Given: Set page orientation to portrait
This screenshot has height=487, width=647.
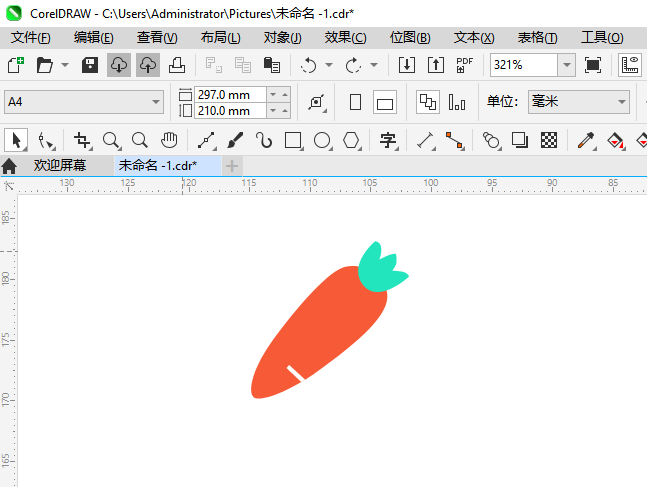Looking at the screenshot, I should pyautogui.click(x=355, y=102).
